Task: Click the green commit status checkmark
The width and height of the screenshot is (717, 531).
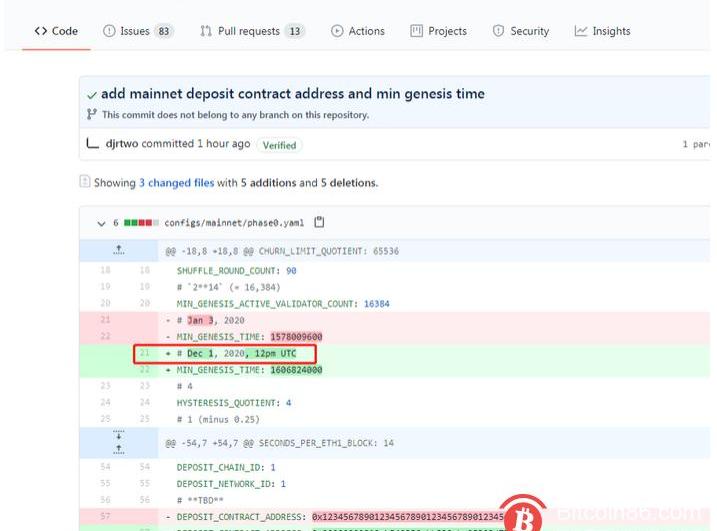Action: pos(92,95)
